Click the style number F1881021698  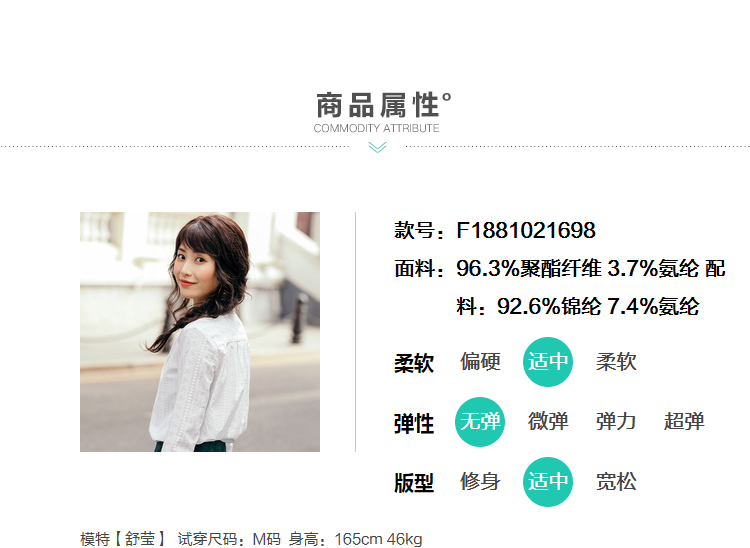pos(526,230)
